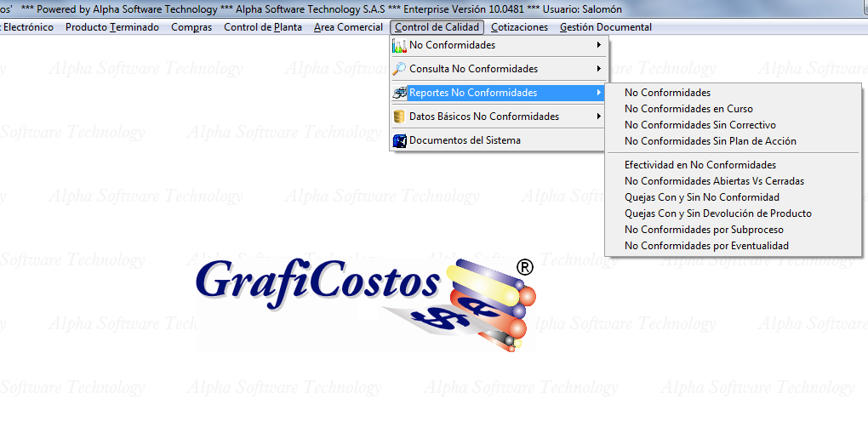Open the Producto Terminado menu
This screenshot has height=427, width=868.
click(112, 27)
